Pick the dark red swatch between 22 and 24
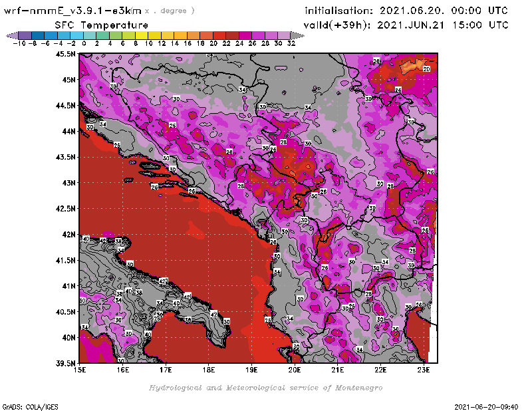 (x=232, y=35)
